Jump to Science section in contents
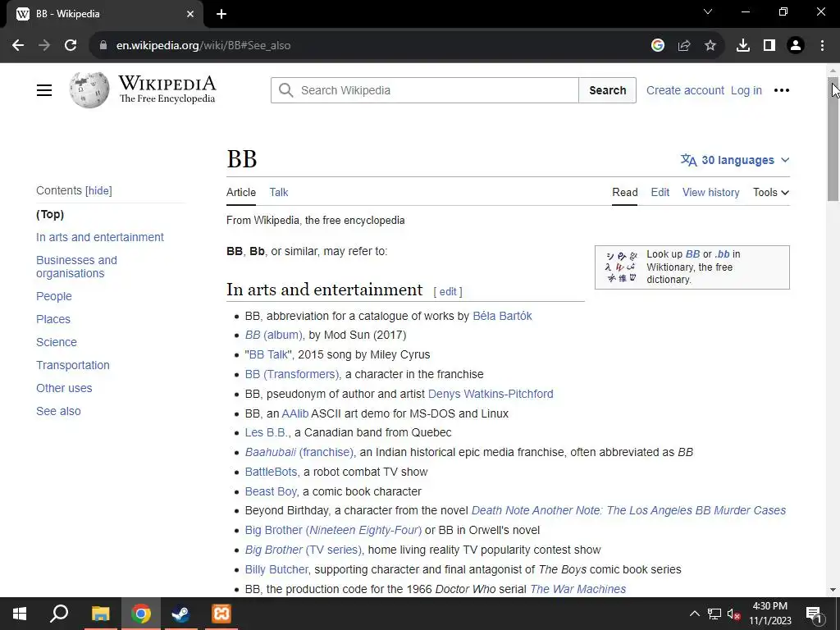The height and width of the screenshot is (630, 840). pyautogui.click(x=57, y=342)
